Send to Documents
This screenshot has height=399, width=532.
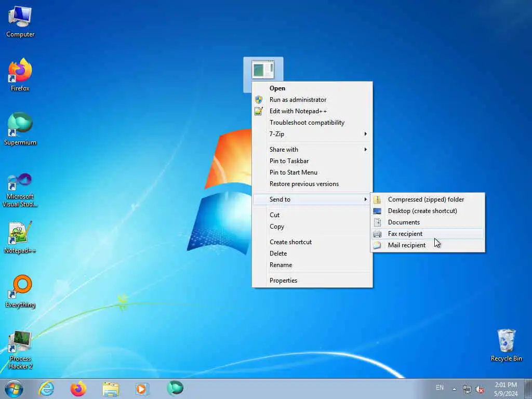pyautogui.click(x=428, y=222)
